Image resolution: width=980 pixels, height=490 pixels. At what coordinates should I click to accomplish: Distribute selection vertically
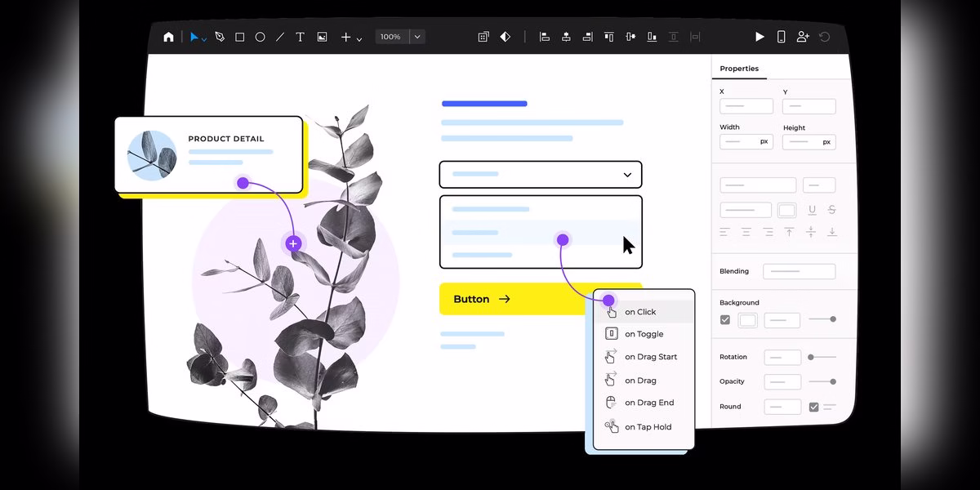click(x=674, y=37)
